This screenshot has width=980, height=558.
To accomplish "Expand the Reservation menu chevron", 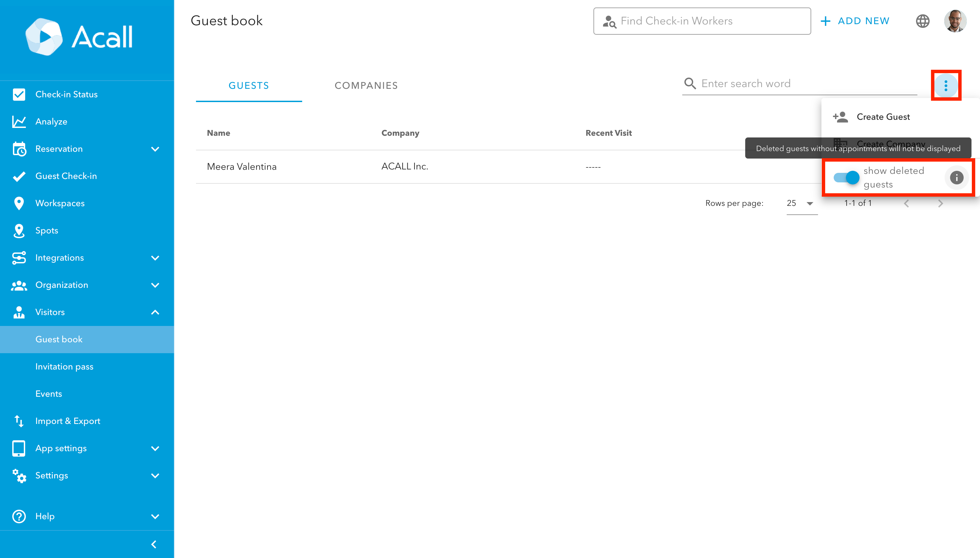I will click(155, 149).
